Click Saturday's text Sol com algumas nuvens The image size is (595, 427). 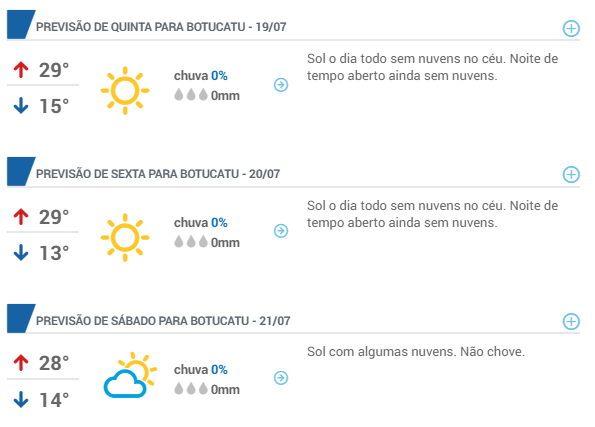tap(381, 352)
